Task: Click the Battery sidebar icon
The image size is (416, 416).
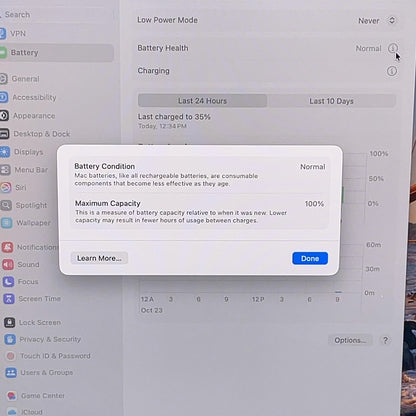Action: click(x=3, y=53)
